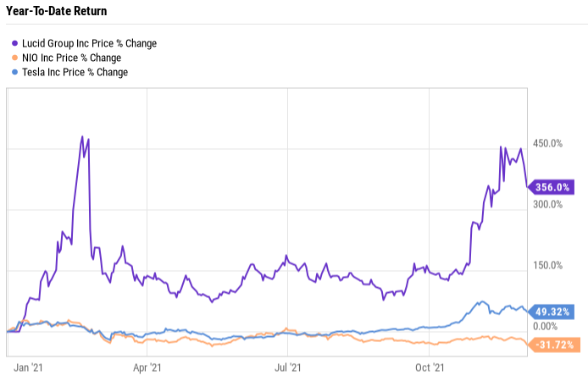Click the Jul '21 axis label

click(x=289, y=367)
